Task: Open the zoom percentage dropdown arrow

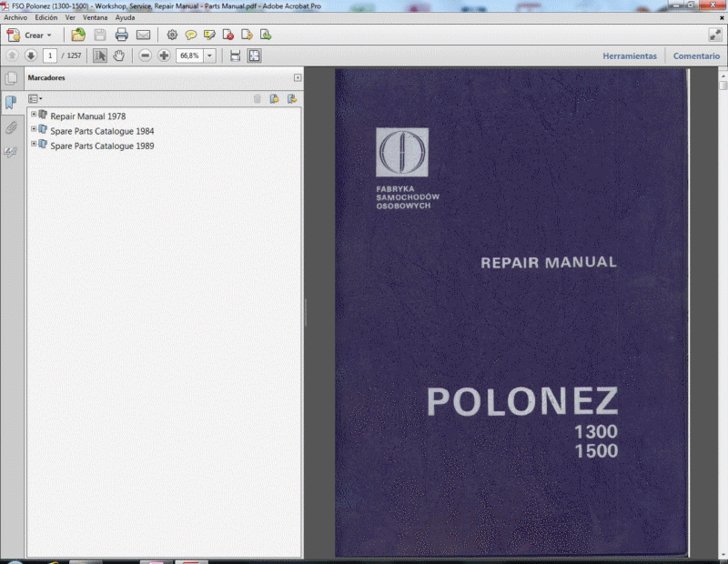Action: pos(210,55)
